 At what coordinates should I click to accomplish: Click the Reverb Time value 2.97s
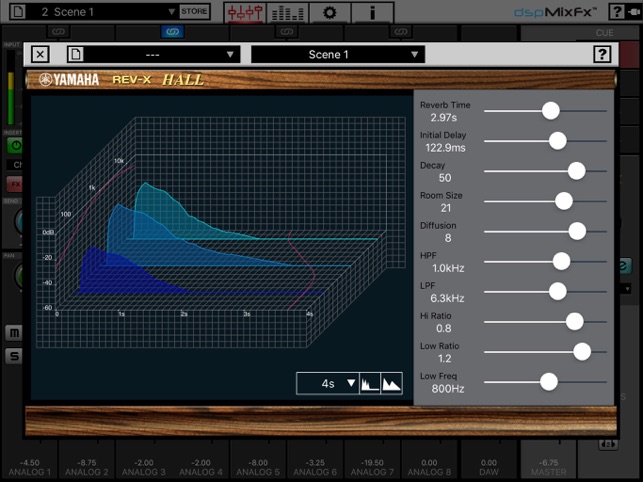coord(443,118)
